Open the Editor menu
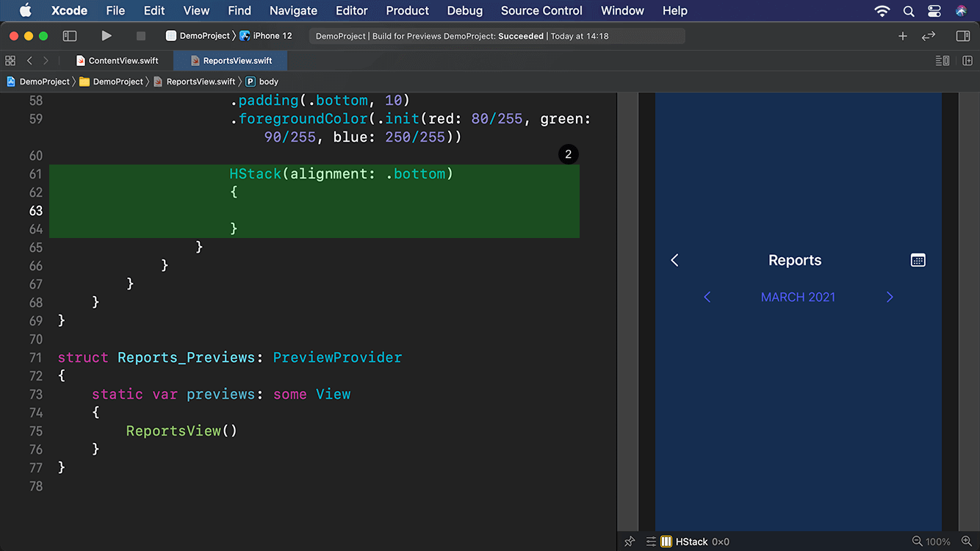 pos(352,10)
